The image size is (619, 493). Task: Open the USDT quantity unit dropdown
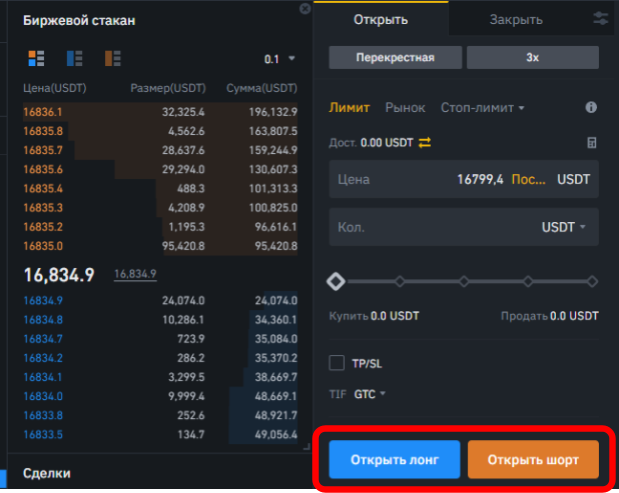point(564,227)
